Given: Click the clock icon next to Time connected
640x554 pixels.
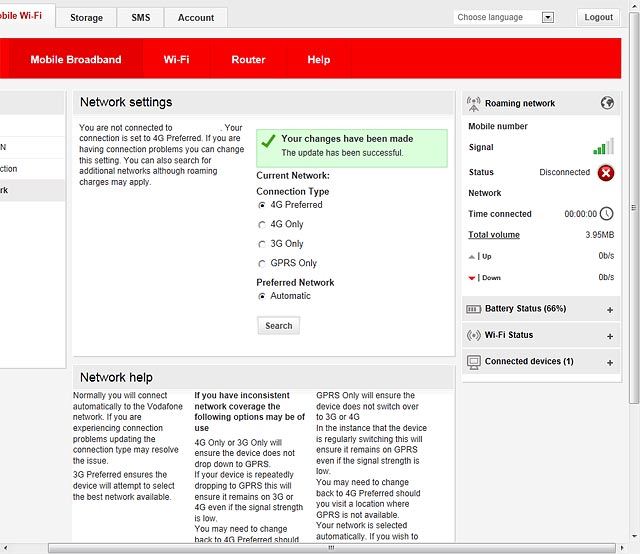Looking at the screenshot, I should click(x=607, y=214).
